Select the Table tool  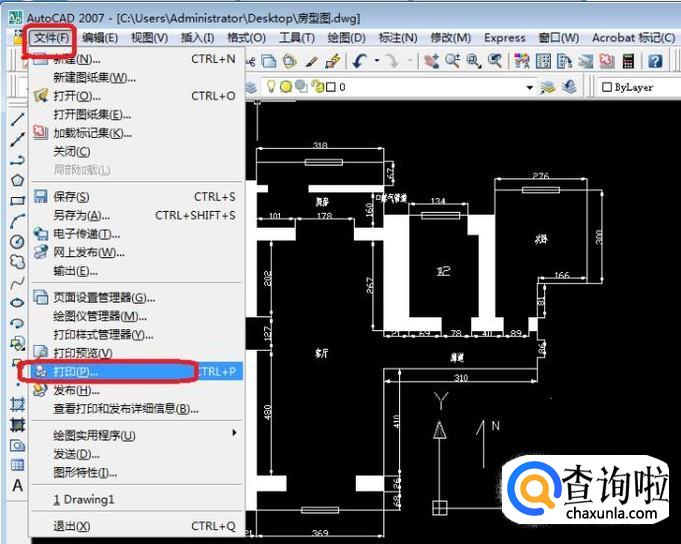coord(17,465)
